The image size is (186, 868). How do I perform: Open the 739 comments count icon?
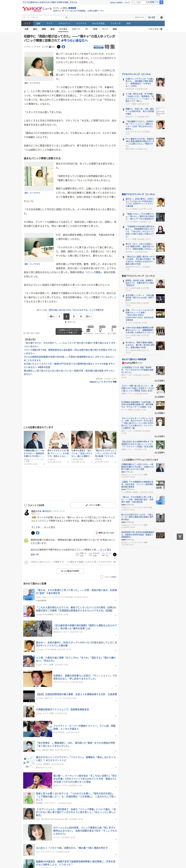[x=45, y=47]
